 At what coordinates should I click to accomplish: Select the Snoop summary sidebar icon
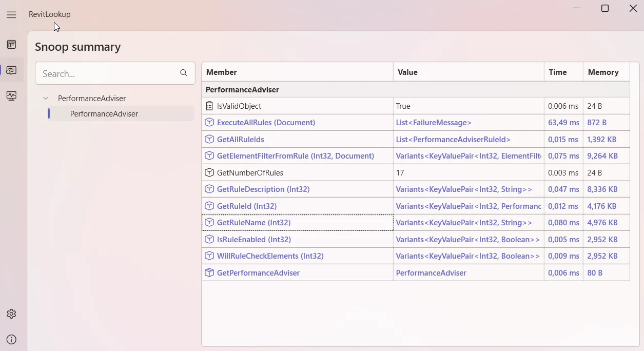pos(11,70)
